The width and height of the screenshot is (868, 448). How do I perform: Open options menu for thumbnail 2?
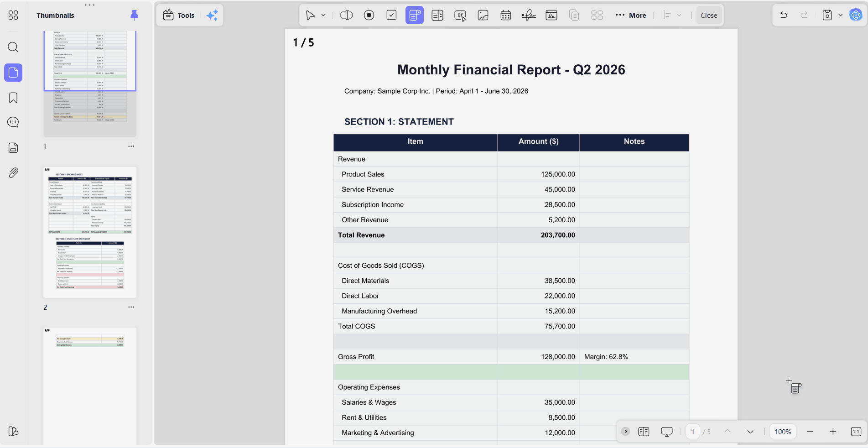click(131, 307)
